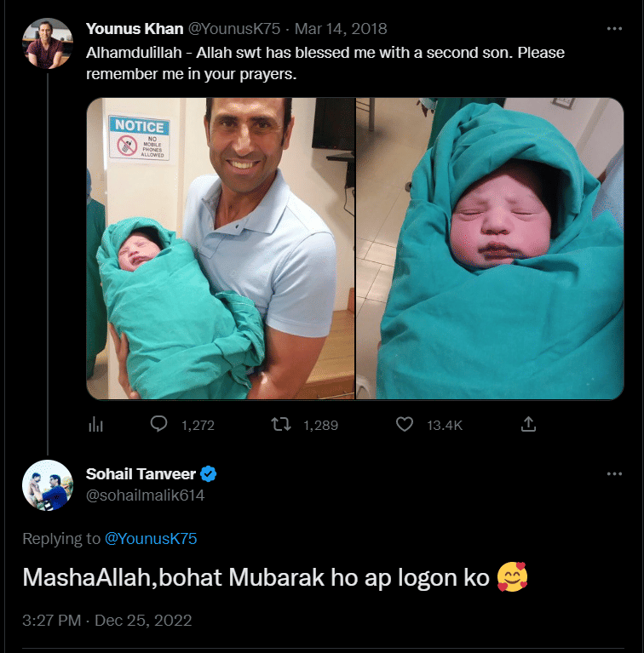Open Sohail Tanveer's profile avatar
The height and width of the screenshot is (653, 644).
click(x=48, y=484)
